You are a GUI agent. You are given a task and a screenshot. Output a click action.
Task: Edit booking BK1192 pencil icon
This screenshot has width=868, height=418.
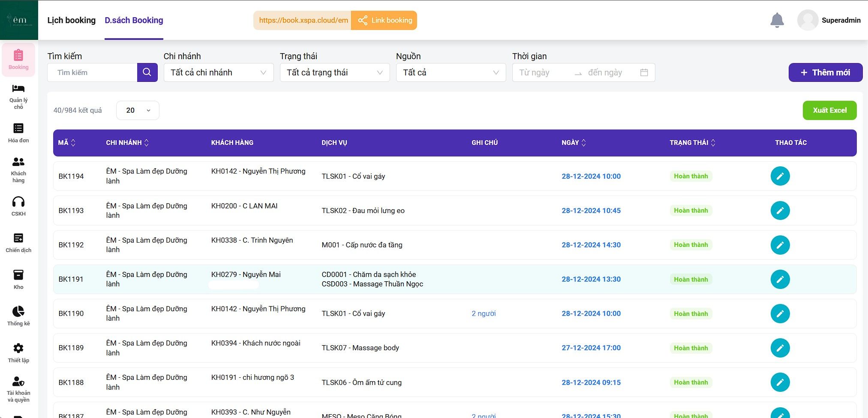pos(780,245)
